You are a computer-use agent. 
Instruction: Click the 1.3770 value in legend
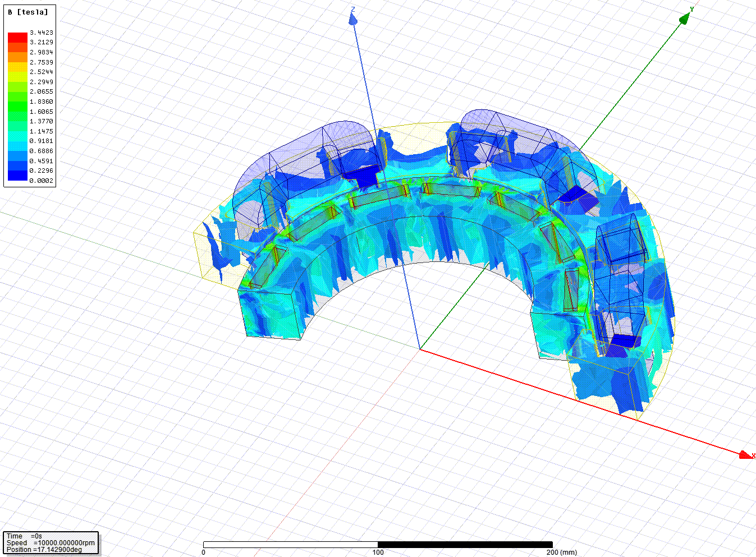[42, 121]
